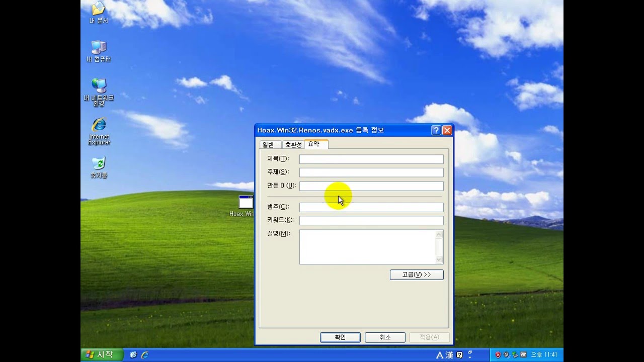
Task: Click the language bar A input mode icon
Action: (440, 355)
